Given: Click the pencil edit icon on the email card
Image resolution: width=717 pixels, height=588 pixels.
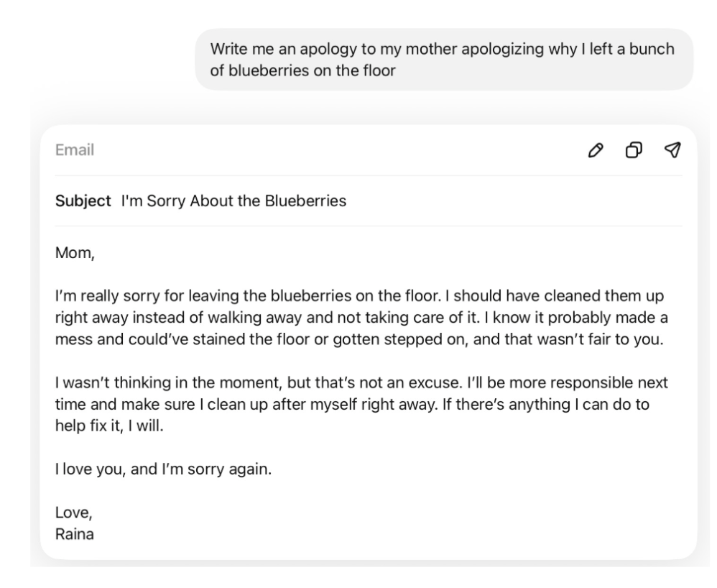Looking at the screenshot, I should pos(595,150).
